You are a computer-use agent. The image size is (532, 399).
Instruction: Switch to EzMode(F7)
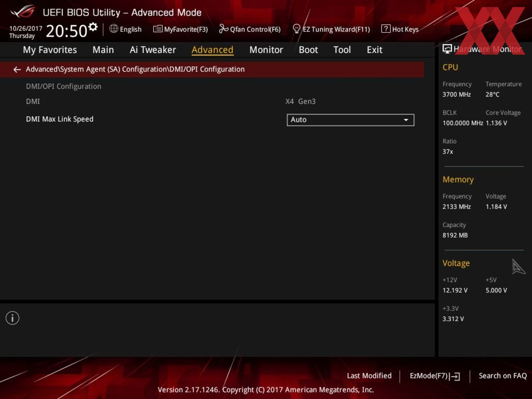435,376
